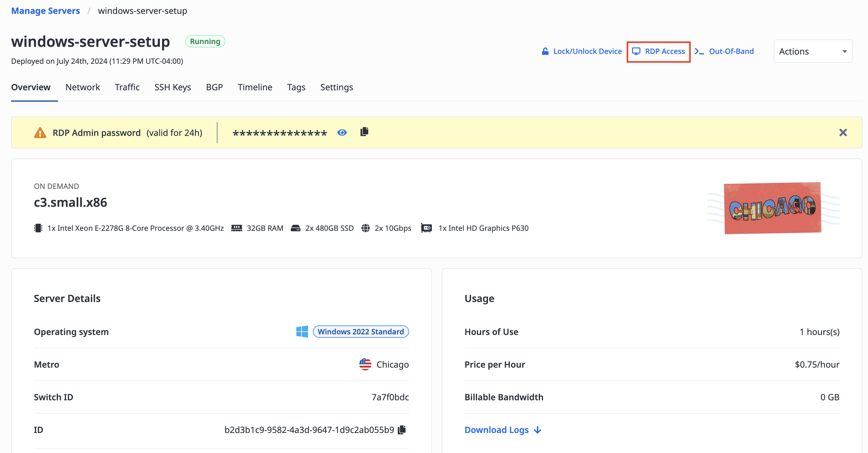Click the Out-Of-Band terminal prompt icon

coord(699,51)
